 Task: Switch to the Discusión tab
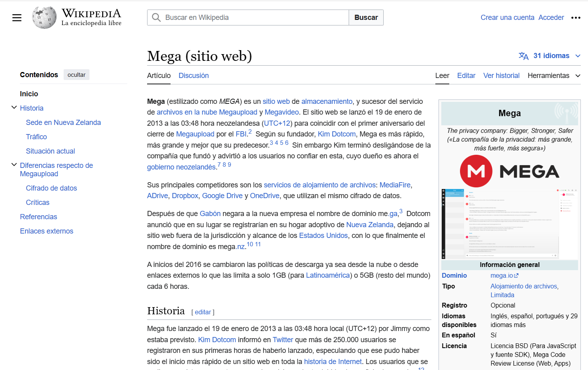pos(194,76)
